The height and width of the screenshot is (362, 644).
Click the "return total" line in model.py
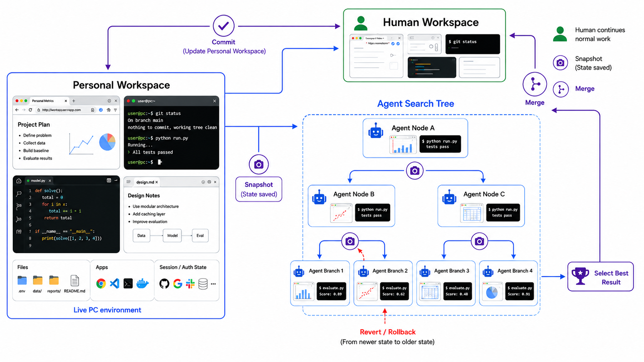pos(58,218)
